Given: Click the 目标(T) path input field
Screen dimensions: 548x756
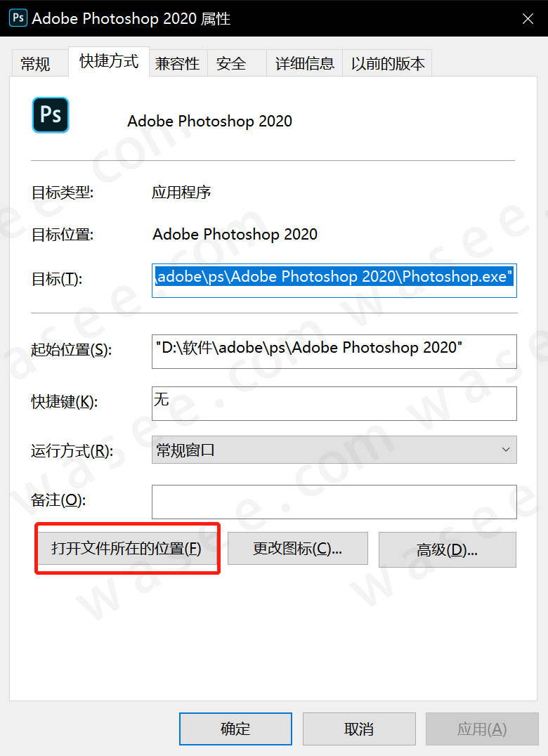Looking at the screenshot, I should click(334, 280).
